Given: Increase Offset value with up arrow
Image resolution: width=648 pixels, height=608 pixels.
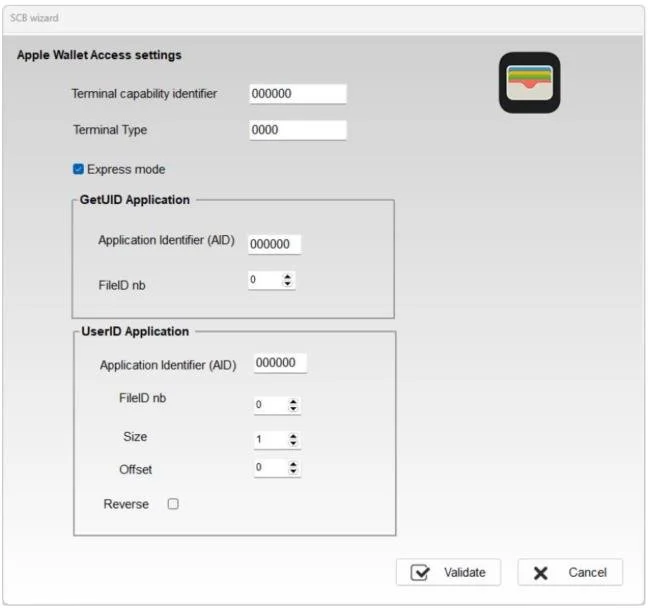Looking at the screenshot, I should tap(293, 464).
